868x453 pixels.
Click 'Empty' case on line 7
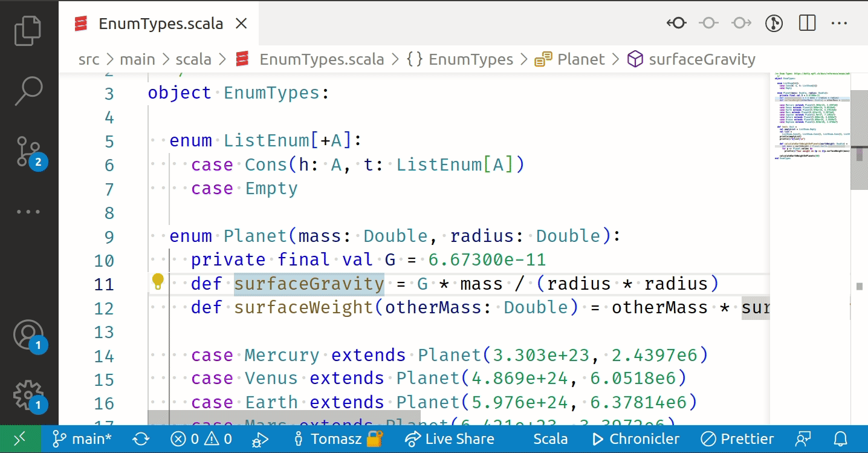pos(271,188)
